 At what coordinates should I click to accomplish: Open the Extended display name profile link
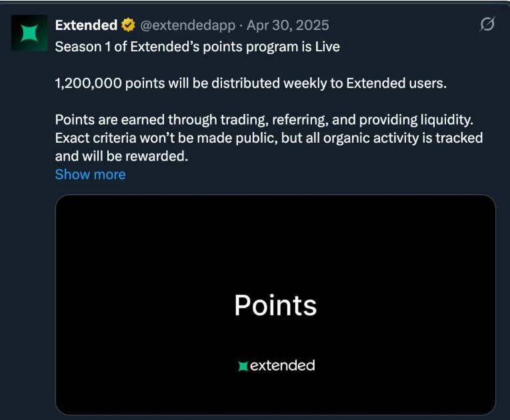[x=86, y=25]
